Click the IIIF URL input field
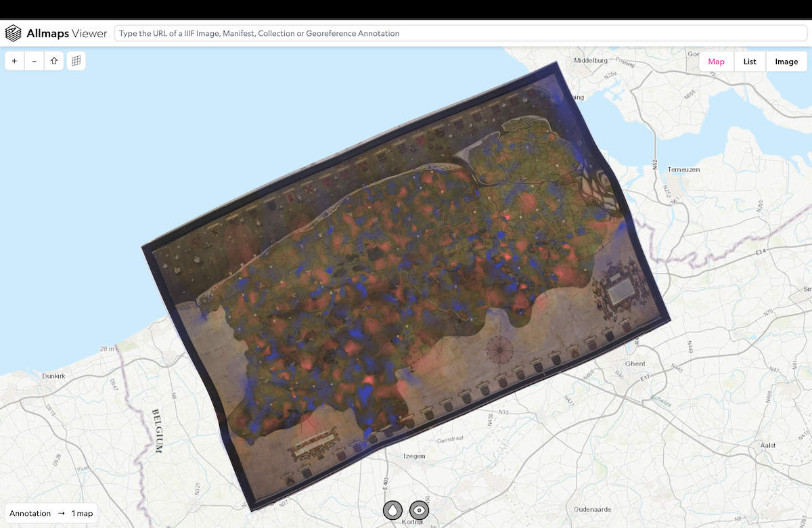This screenshot has width=812, height=528. click(x=460, y=33)
